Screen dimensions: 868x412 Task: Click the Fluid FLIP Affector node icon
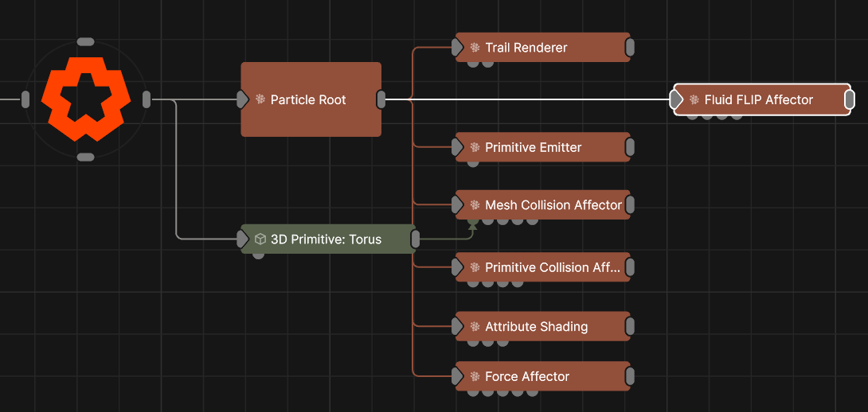(x=694, y=100)
